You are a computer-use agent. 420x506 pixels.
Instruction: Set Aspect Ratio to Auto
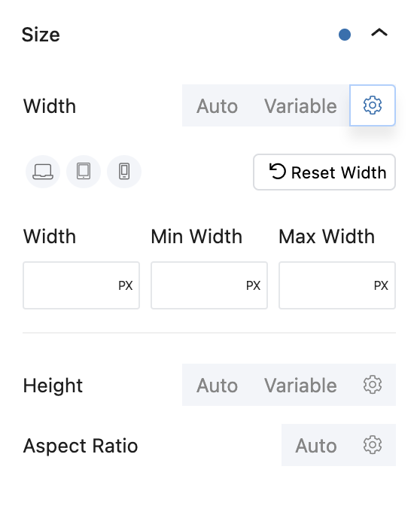click(x=316, y=445)
